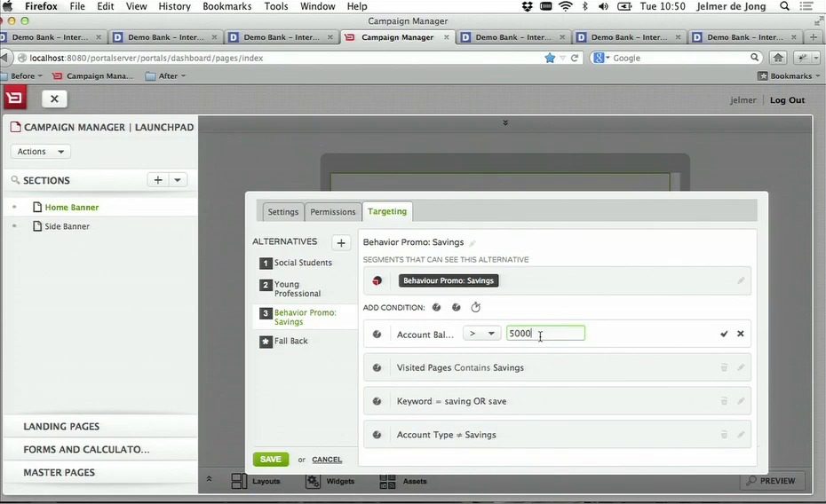Expand the top panel using the double chevron
Viewport: 826px width, 504px height.
point(505,122)
